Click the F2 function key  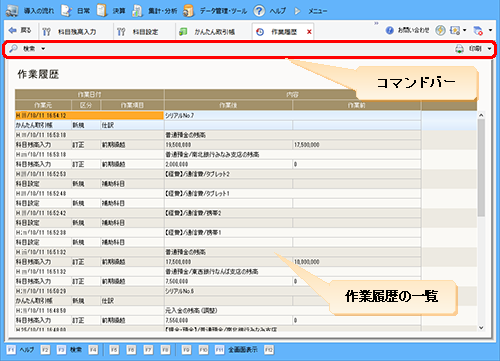pyautogui.click(x=45, y=350)
